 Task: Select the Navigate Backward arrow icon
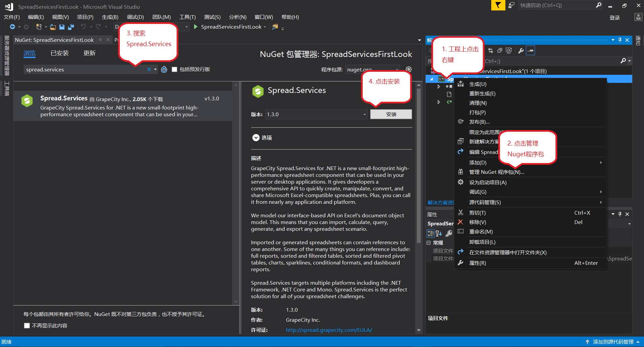click(x=12, y=27)
